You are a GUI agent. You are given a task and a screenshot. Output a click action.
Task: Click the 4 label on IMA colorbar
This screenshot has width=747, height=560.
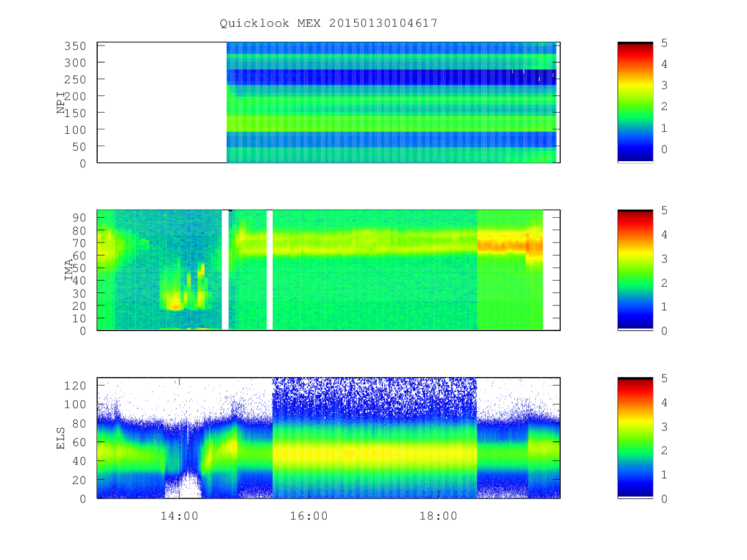[x=664, y=235]
